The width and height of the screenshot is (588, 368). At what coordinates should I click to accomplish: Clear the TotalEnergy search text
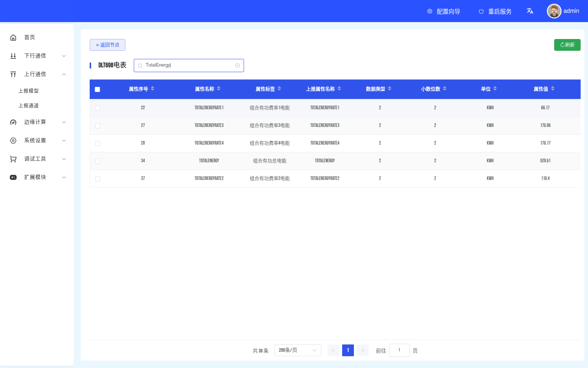pos(237,66)
